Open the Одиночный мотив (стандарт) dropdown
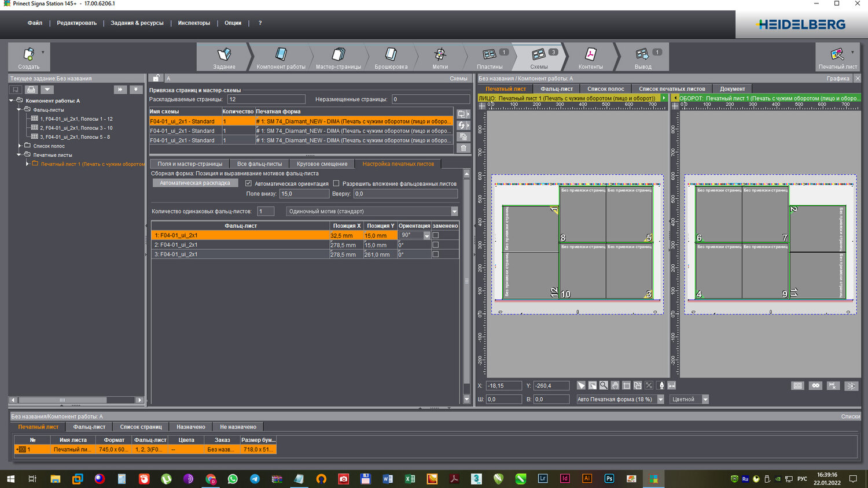Screen dimensions: 868x488 pos(454,212)
